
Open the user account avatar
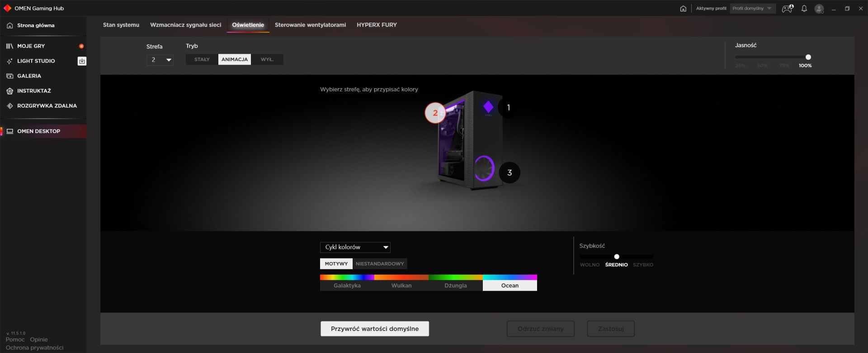tap(819, 9)
